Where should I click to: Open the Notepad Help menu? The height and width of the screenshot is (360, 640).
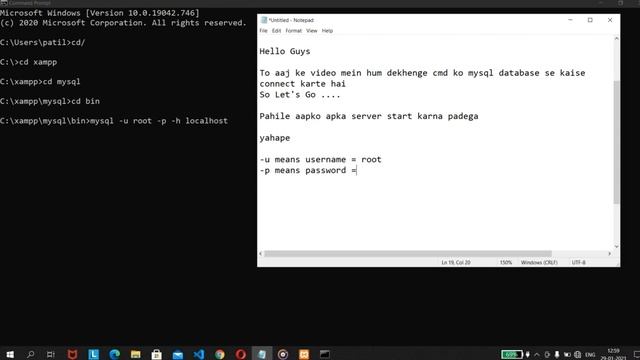click(x=327, y=31)
